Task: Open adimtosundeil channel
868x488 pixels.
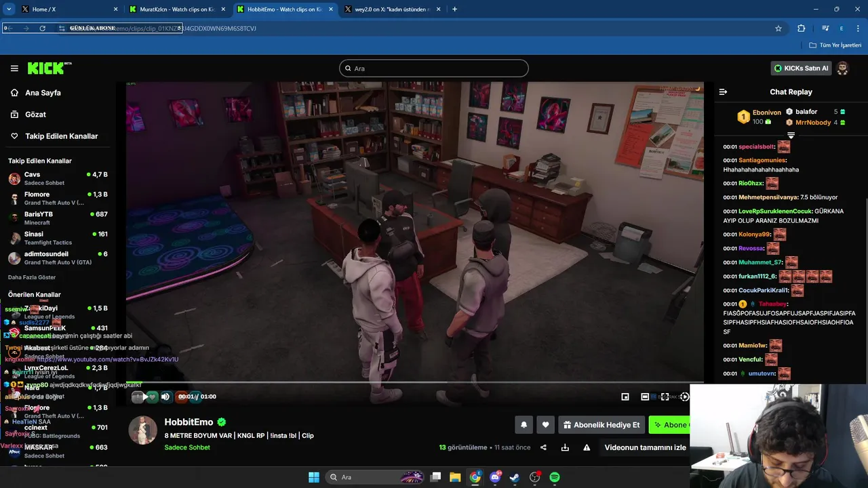Action: click(x=58, y=258)
